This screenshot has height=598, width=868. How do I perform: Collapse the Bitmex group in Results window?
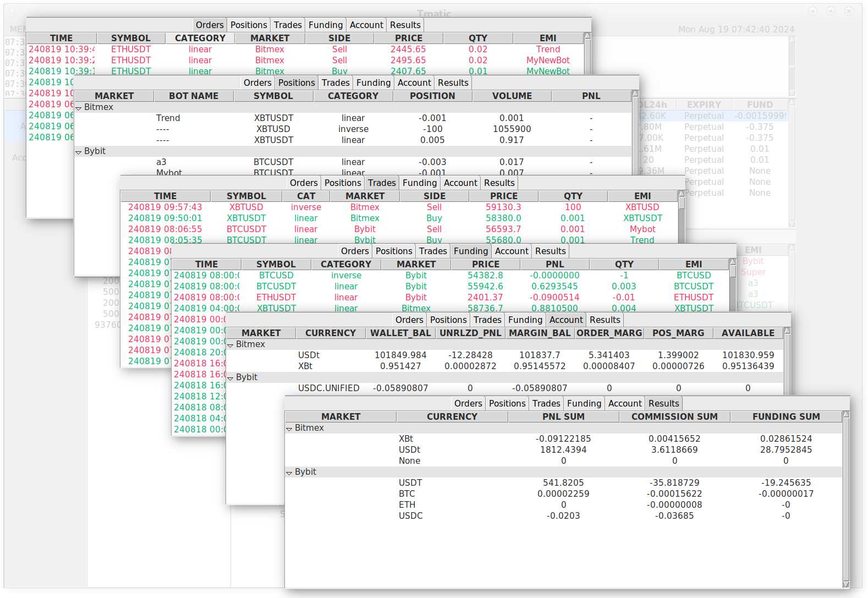tap(289, 429)
